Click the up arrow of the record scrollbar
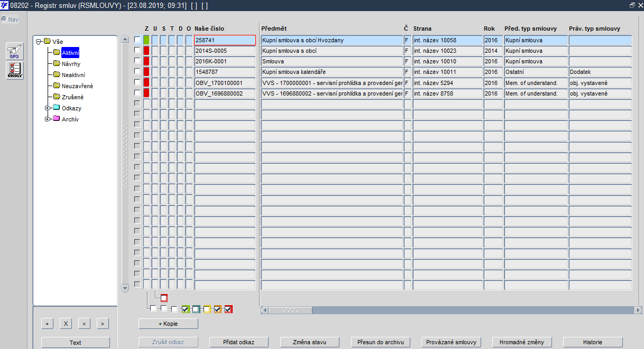The image size is (644, 349). 125,39
